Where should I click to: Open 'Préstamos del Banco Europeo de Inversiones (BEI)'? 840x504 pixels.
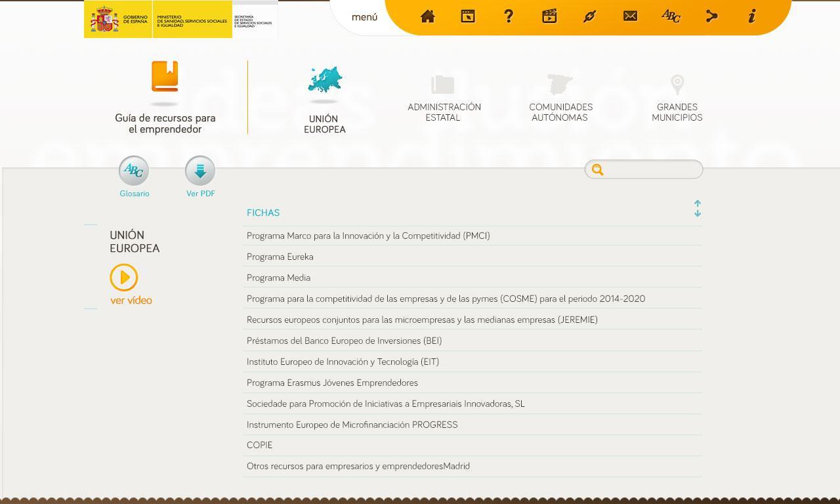pyautogui.click(x=344, y=341)
